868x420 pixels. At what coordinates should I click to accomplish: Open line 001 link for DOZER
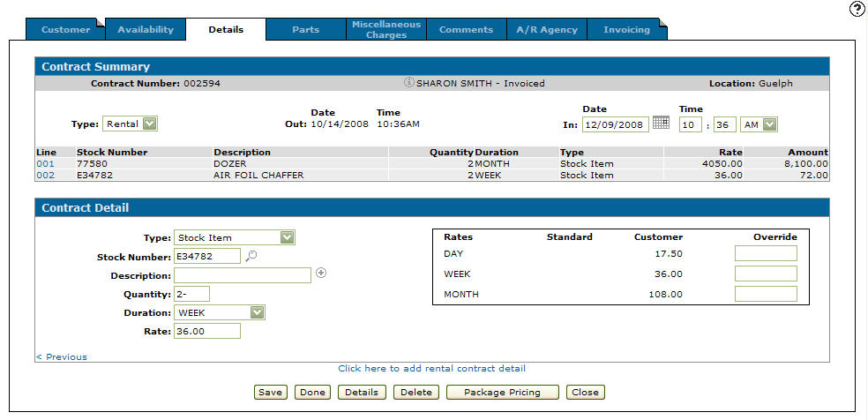tap(45, 163)
